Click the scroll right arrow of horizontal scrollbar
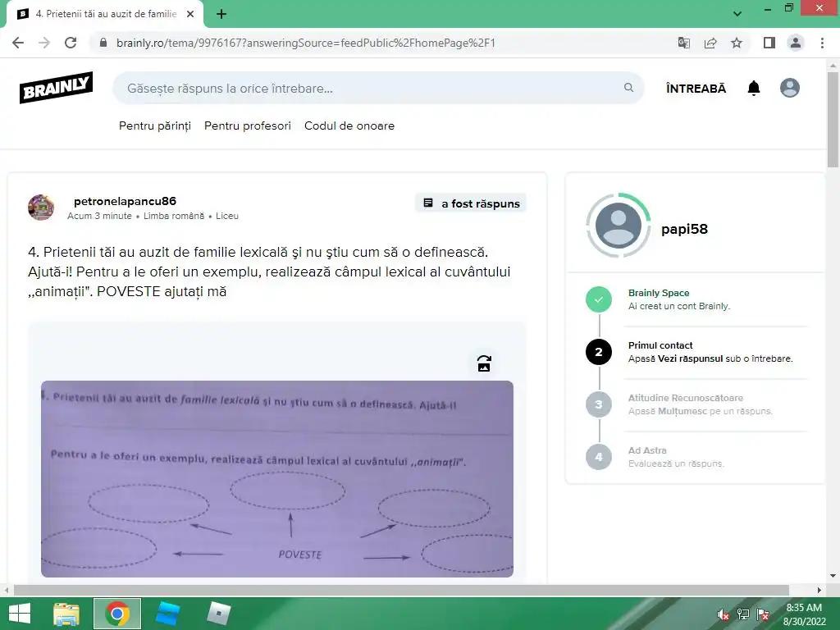This screenshot has width=840, height=630. coord(819,591)
